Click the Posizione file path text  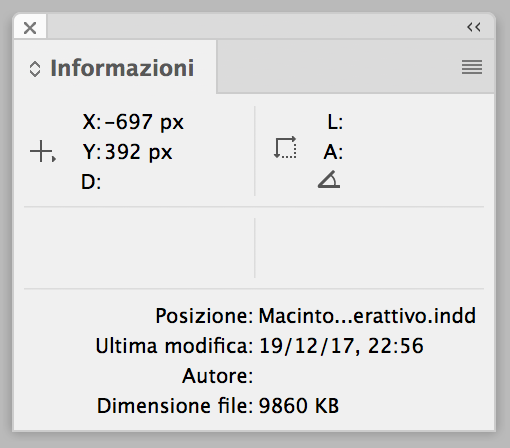click(367, 316)
